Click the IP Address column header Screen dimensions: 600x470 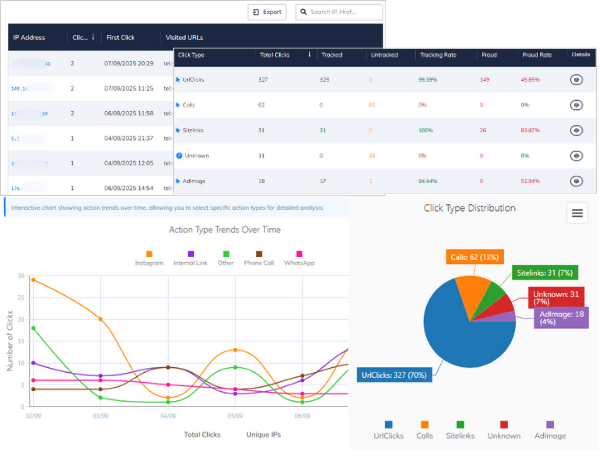point(31,38)
